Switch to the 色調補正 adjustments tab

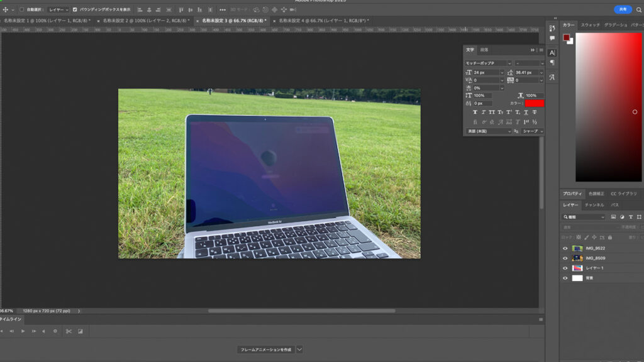596,194
